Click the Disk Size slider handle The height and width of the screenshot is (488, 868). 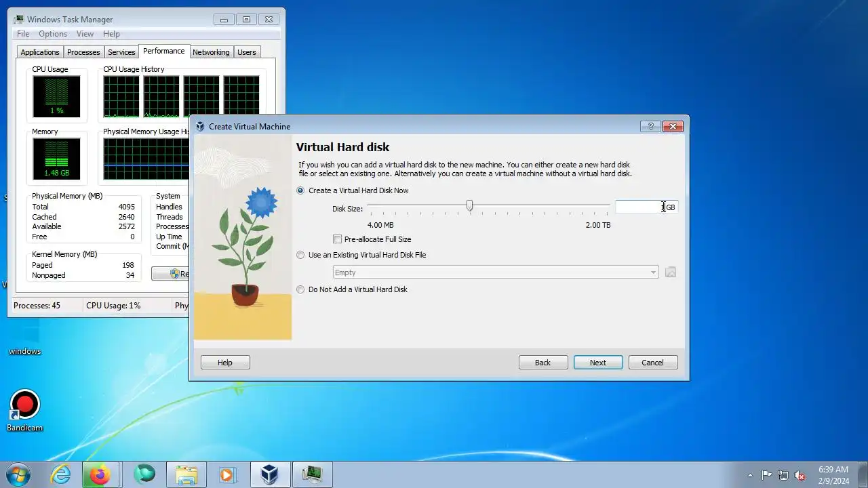point(469,205)
